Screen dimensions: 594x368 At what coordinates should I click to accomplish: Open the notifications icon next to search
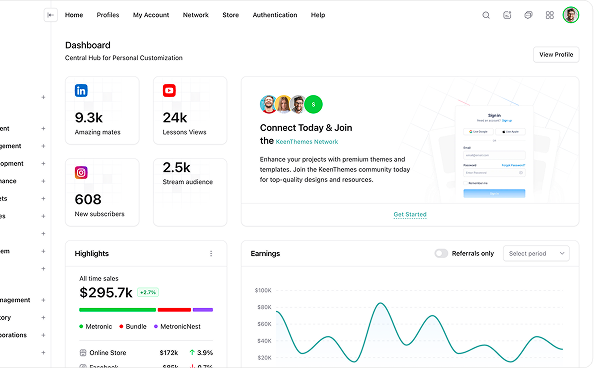click(x=507, y=15)
